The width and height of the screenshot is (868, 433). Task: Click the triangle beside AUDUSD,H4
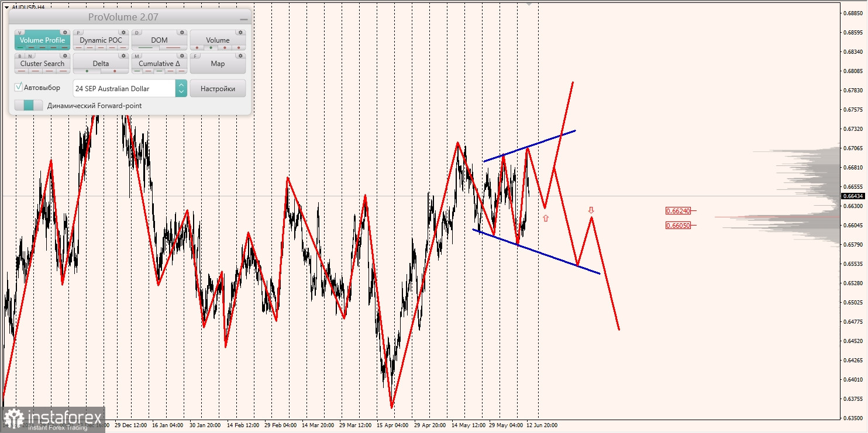click(x=6, y=8)
